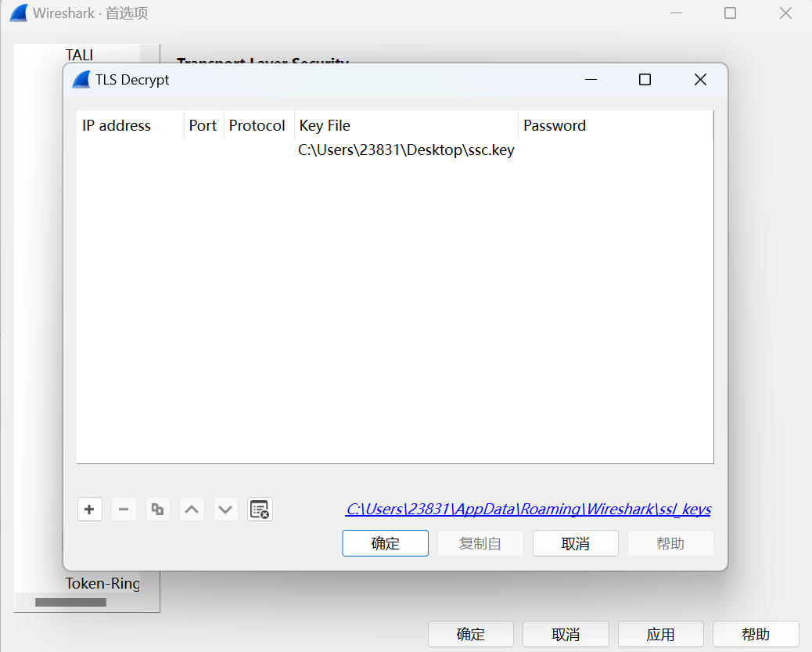The width and height of the screenshot is (812, 652).
Task: Minimize the Wireshark Preferences window
Action: (677, 13)
